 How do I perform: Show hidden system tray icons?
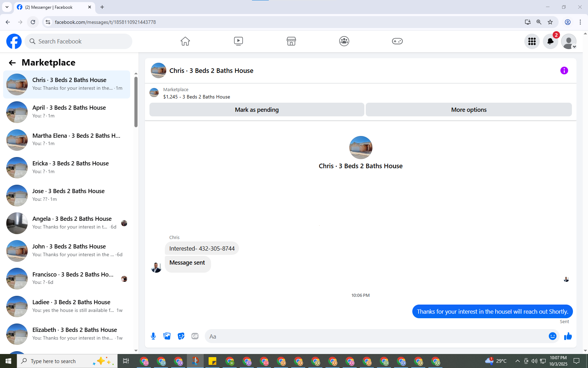point(518,361)
